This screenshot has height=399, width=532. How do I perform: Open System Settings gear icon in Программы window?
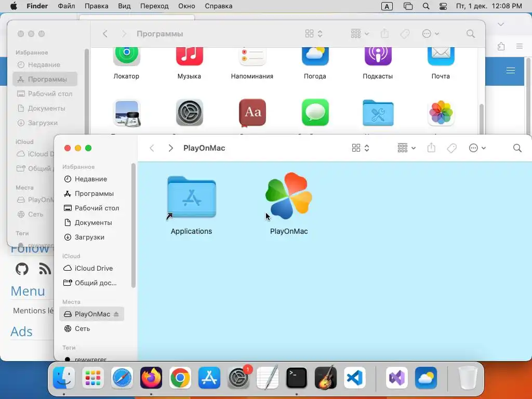coord(189,113)
